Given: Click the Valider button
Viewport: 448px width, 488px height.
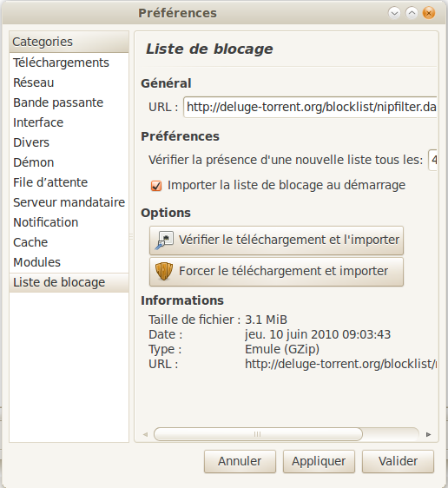Looking at the screenshot, I should point(398,461).
